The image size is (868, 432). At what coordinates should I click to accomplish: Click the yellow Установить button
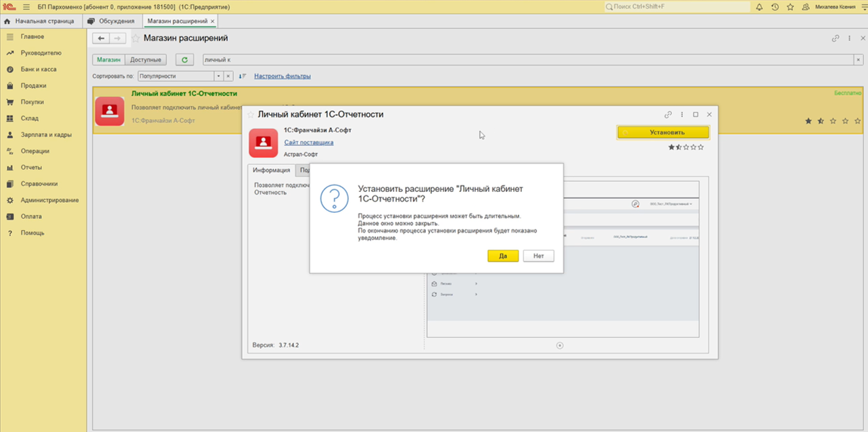(x=663, y=133)
